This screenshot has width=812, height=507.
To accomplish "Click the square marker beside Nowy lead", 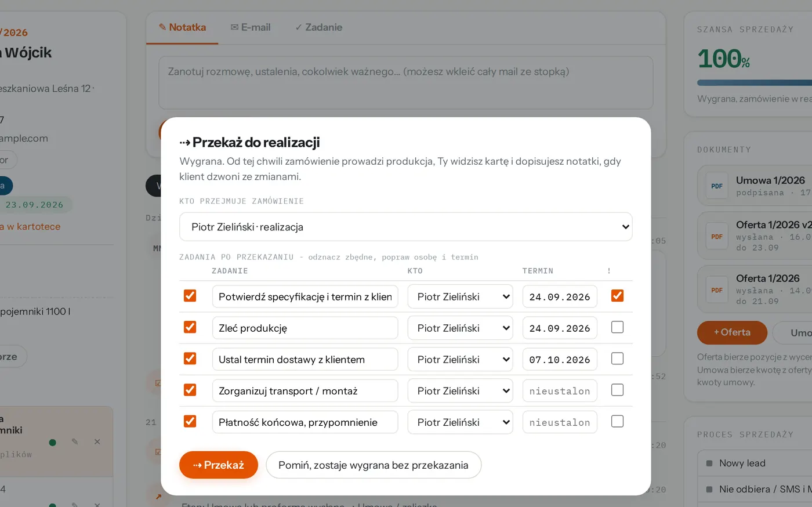I will click(x=709, y=463).
